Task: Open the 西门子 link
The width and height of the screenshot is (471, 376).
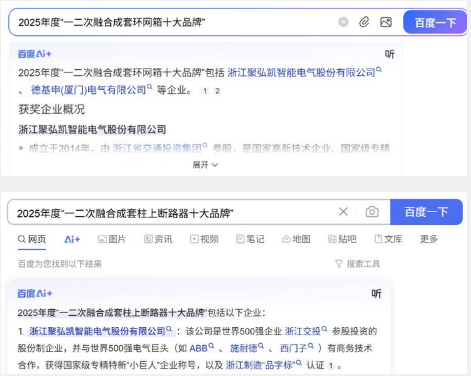Action: [x=297, y=348]
